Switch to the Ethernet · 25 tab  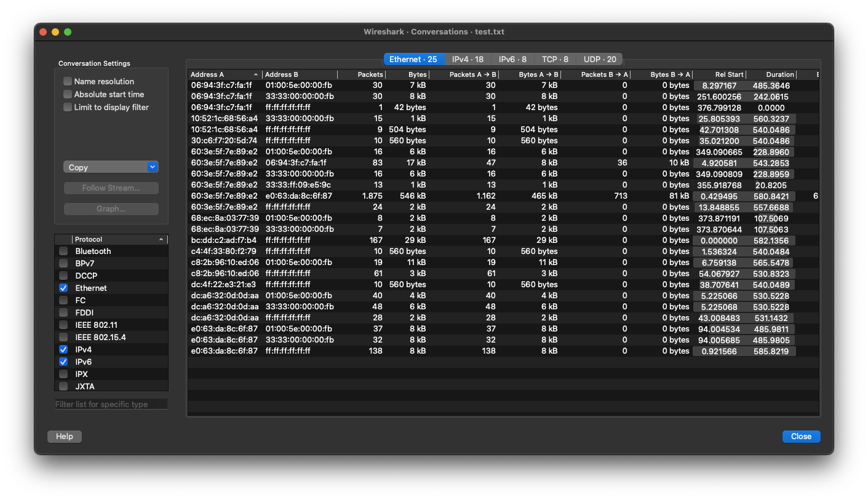tap(413, 59)
